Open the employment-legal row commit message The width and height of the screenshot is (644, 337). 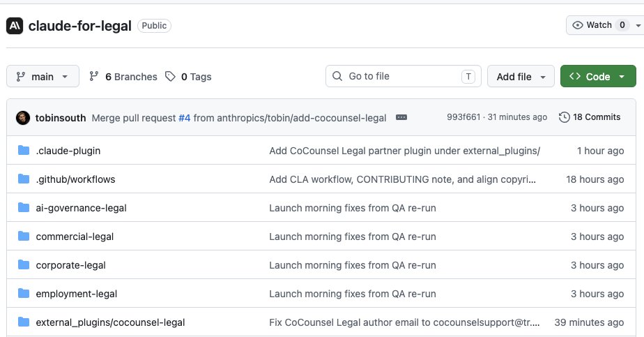coord(353,294)
